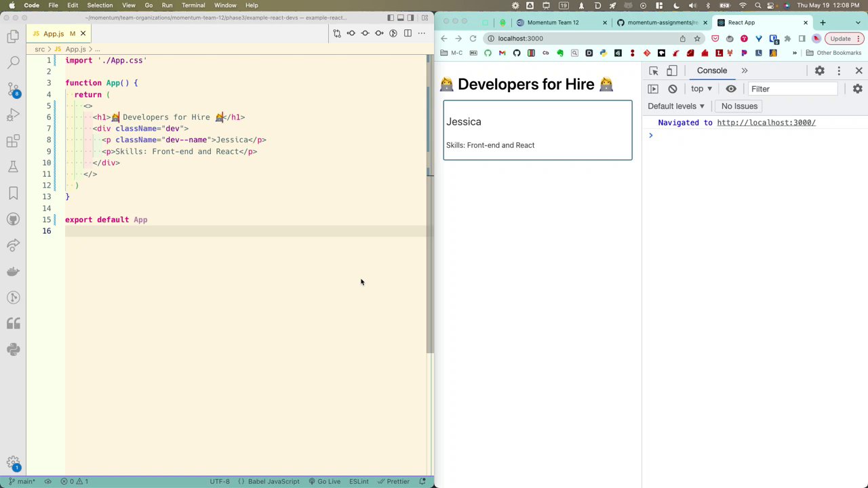Click the Prettier status item

coord(394,481)
